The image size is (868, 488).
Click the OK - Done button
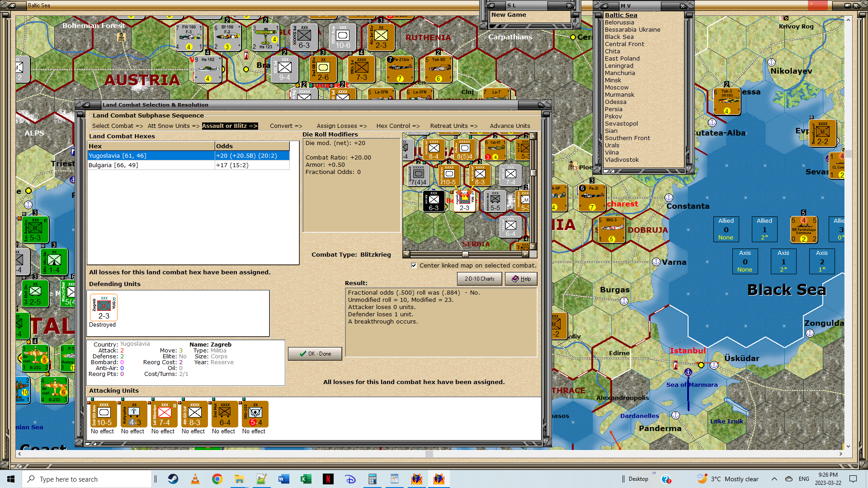tap(315, 354)
